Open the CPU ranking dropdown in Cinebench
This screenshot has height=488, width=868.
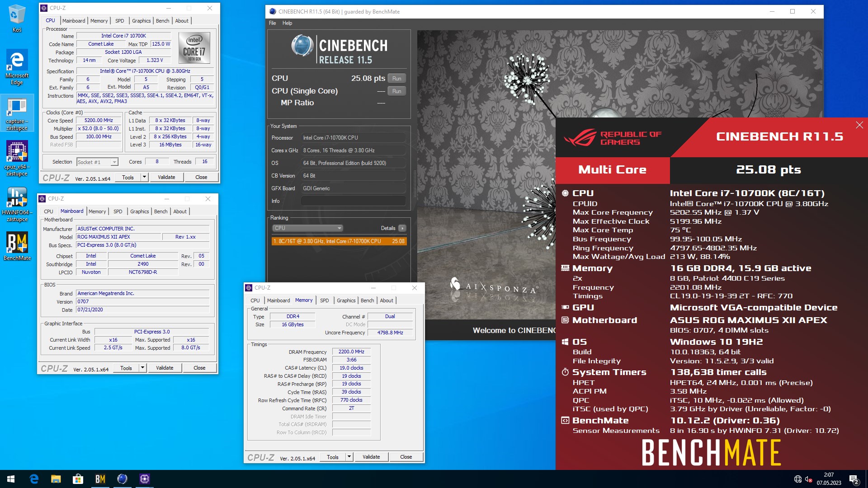307,228
